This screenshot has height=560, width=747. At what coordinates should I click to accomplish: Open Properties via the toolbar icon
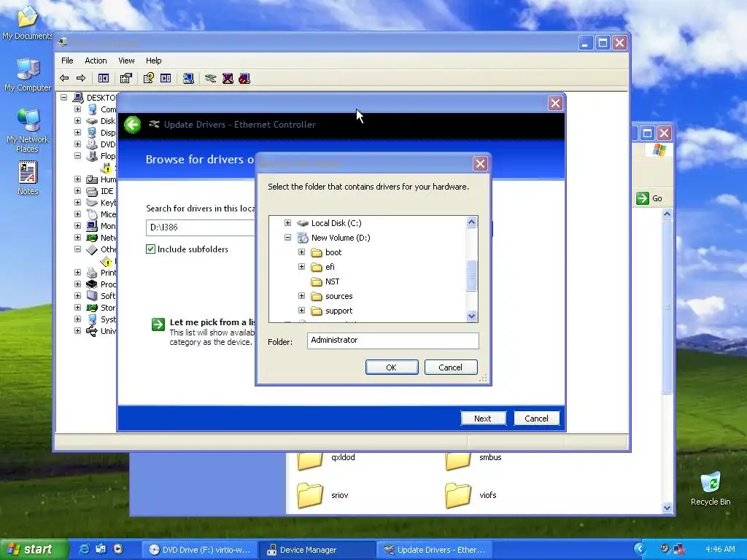tap(125, 78)
